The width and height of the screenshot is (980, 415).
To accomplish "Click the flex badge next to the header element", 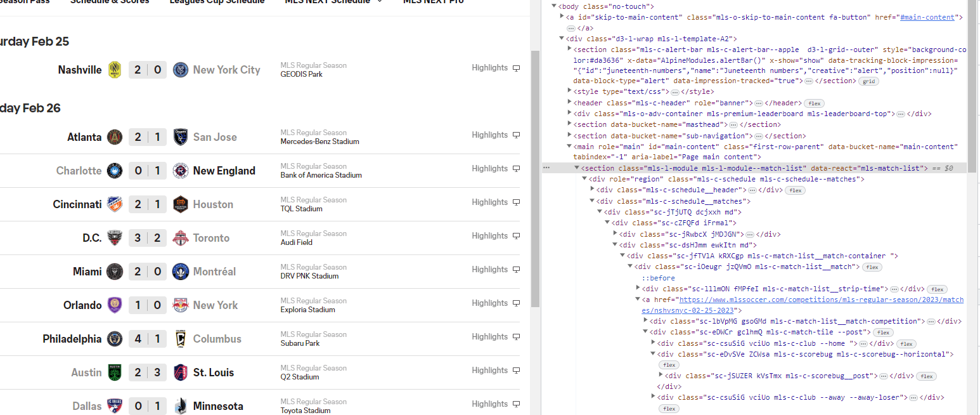I will click(813, 103).
